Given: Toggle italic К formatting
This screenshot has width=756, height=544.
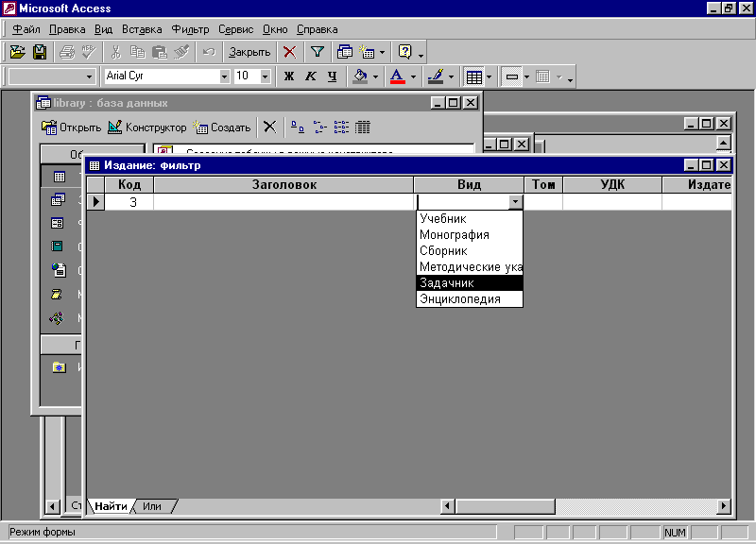Looking at the screenshot, I should 311,76.
